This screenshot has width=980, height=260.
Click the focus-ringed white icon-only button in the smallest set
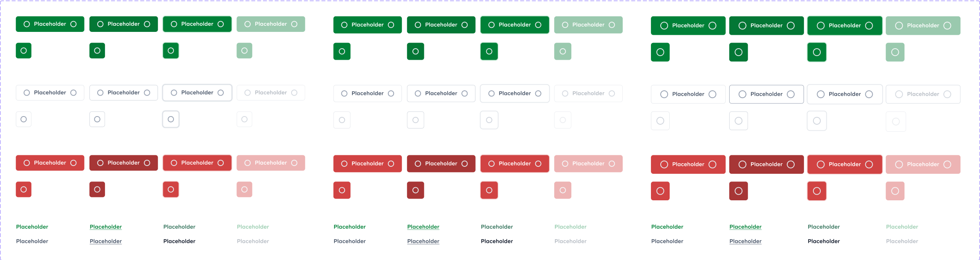coord(171,119)
